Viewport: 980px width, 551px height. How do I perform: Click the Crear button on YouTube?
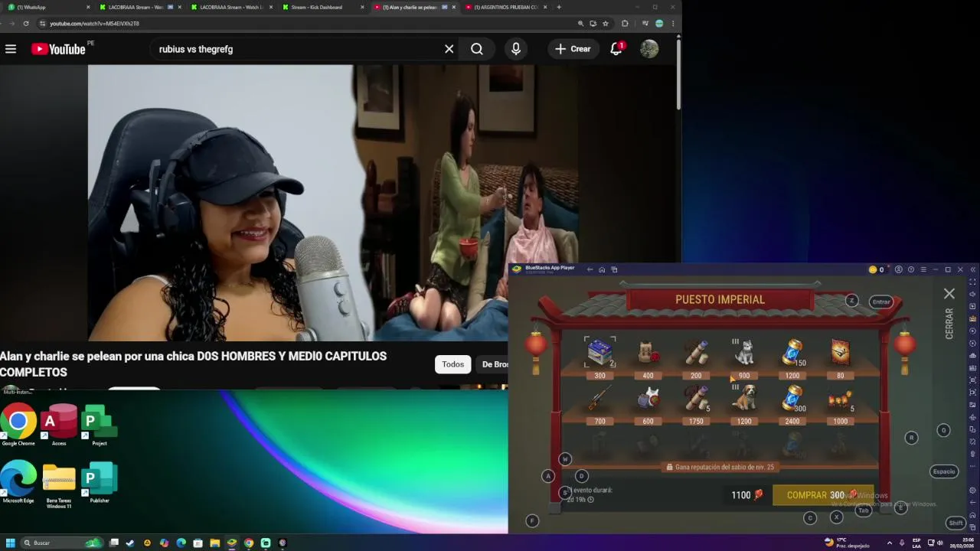click(573, 49)
